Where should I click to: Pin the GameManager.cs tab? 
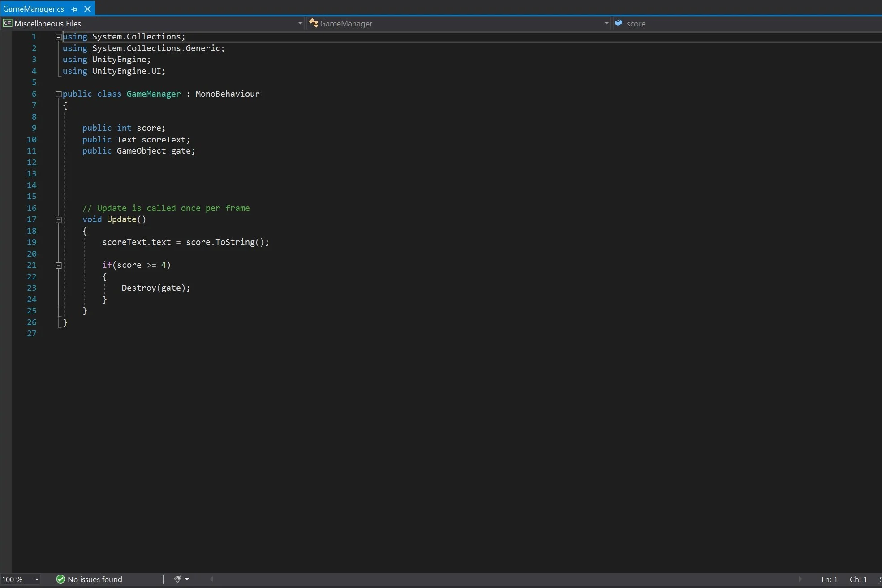click(x=73, y=9)
